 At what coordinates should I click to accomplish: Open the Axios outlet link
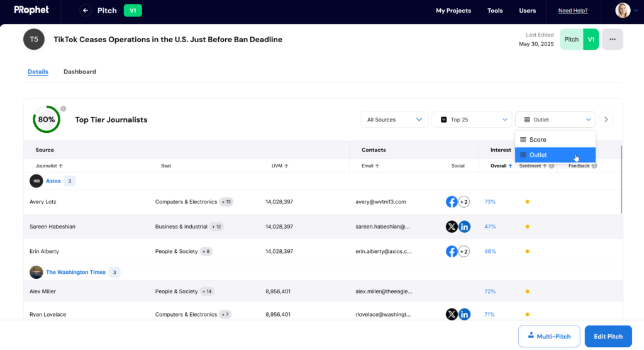click(53, 181)
